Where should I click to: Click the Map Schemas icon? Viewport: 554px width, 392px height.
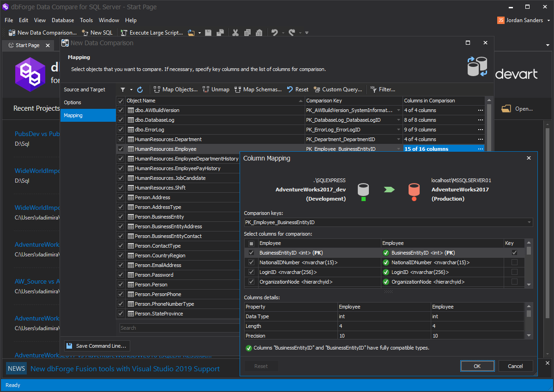[x=238, y=89]
